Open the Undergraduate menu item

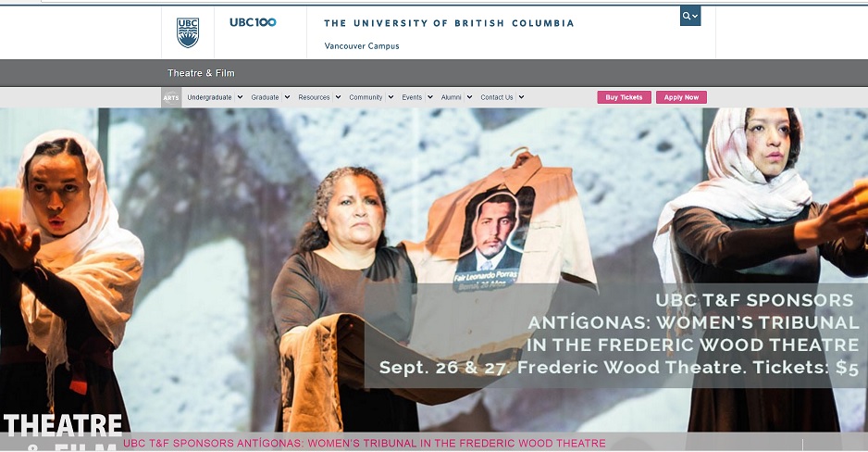[x=209, y=97]
